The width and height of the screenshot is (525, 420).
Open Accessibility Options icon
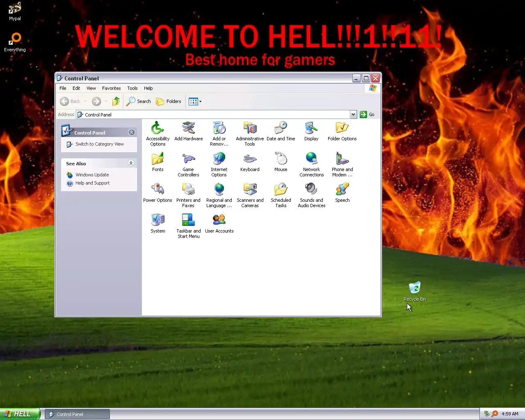(157, 133)
